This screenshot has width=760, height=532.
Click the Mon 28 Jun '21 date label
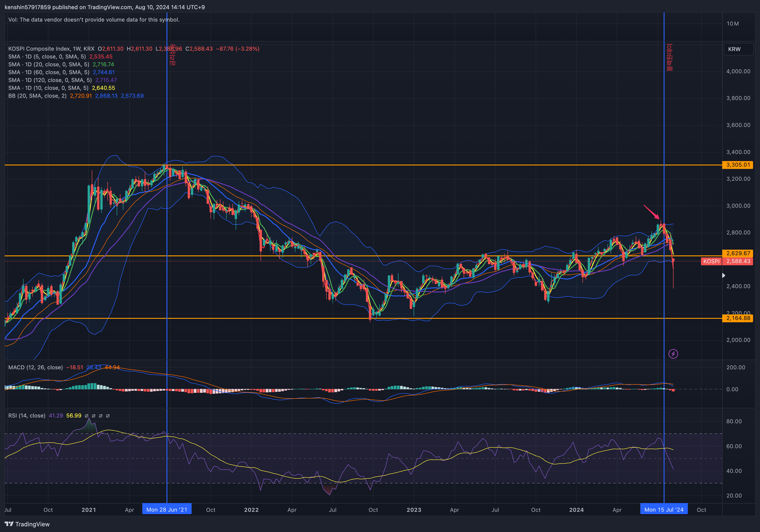click(x=167, y=510)
